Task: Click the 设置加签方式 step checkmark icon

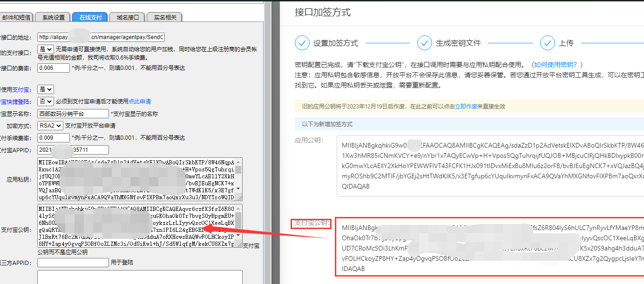Action: 302,43
